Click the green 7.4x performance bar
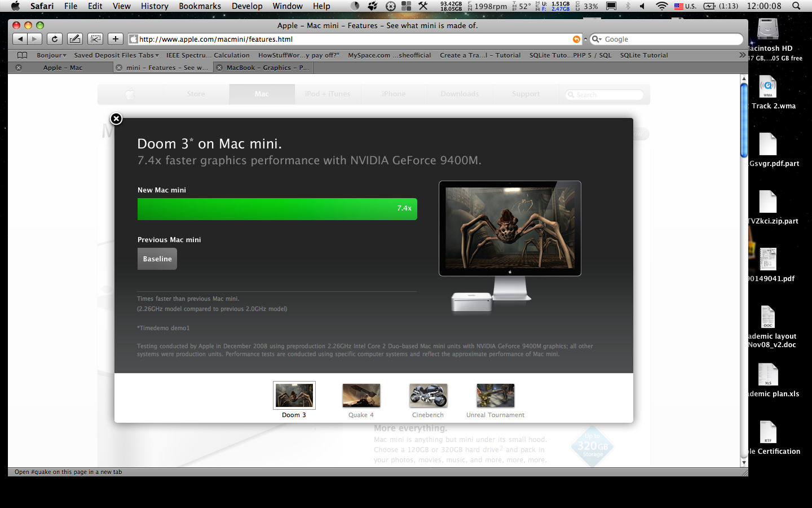812x508 pixels. coord(277,209)
